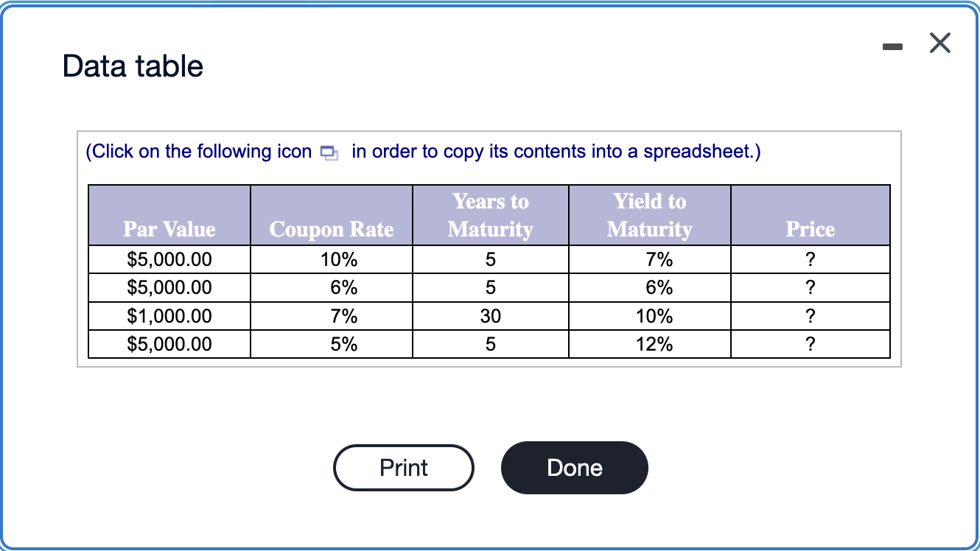Viewport: 980px width, 551px height.
Task: Select the Yield to Maturity header
Action: coord(649,215)
